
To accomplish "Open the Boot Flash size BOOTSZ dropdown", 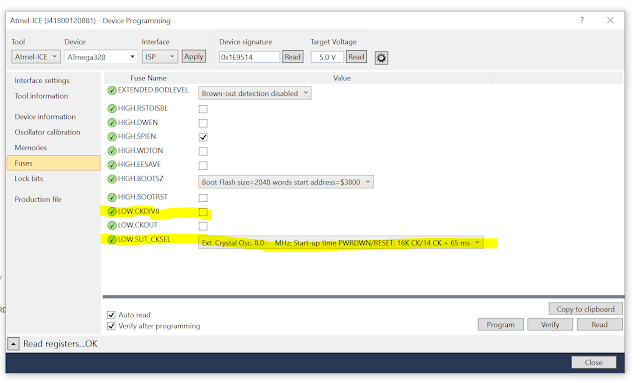I will point(286,182).
